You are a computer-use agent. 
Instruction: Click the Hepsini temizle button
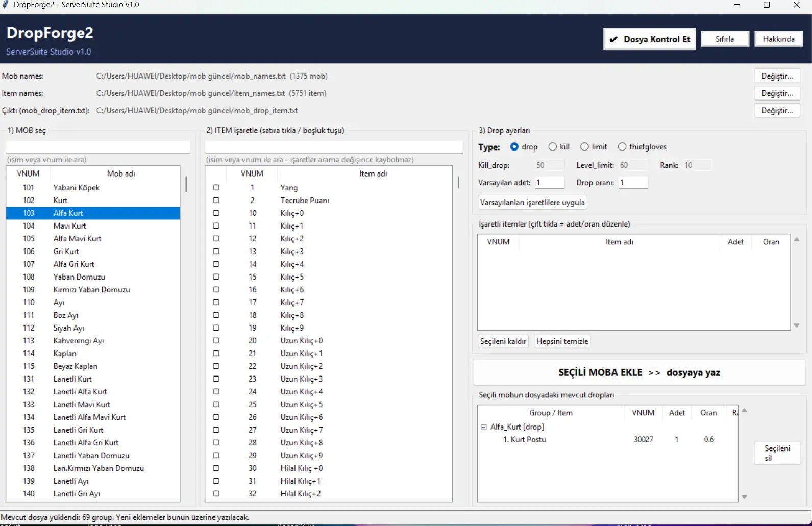(562, 341)
